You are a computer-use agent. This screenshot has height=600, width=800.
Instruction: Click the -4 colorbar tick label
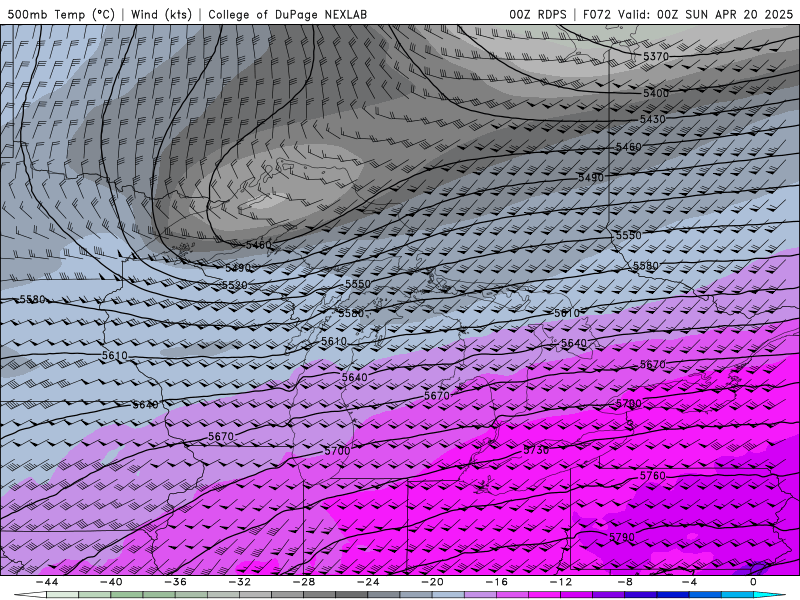[x=689, y=582]
